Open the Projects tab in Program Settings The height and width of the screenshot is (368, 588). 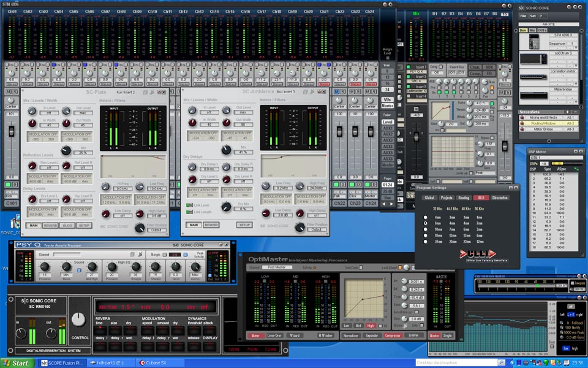(x=447, y=197)
